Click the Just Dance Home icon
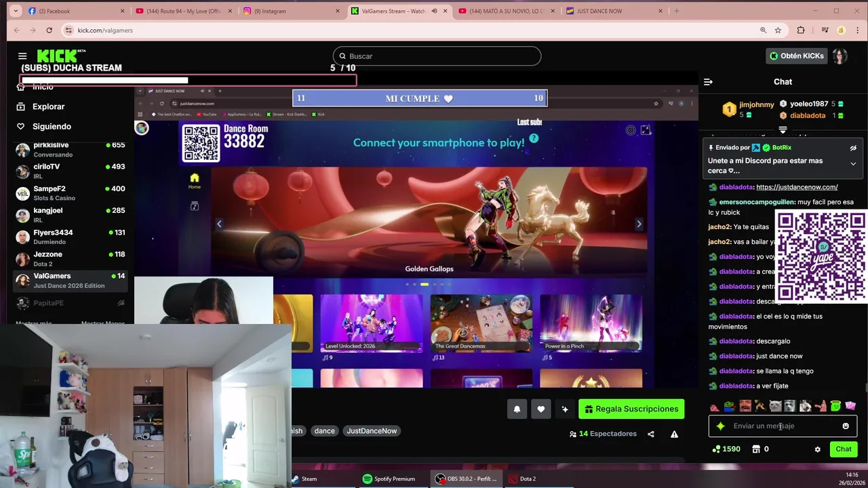Viewport: 868px width, 488px height. click(x=195, y=181)
